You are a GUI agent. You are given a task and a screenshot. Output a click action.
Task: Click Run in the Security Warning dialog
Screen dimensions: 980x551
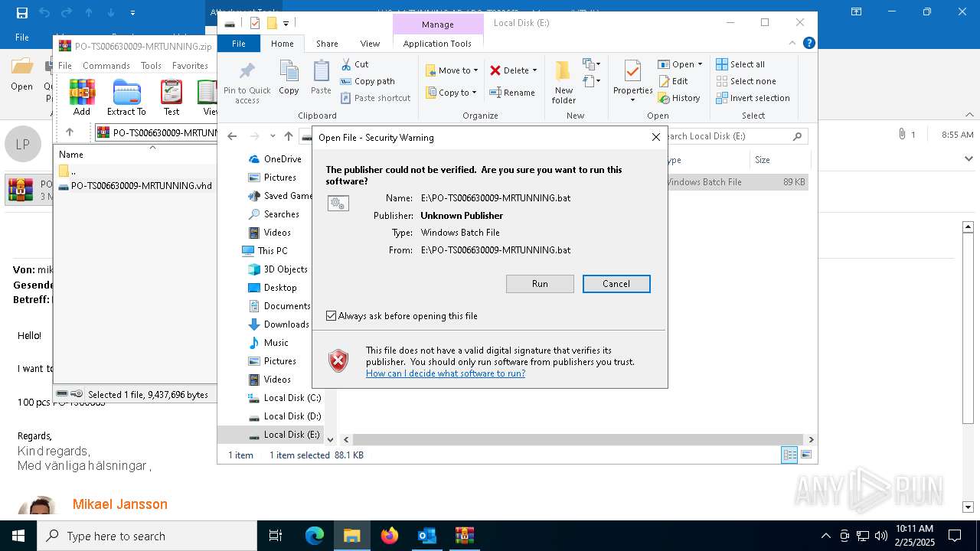click(540, 284)
